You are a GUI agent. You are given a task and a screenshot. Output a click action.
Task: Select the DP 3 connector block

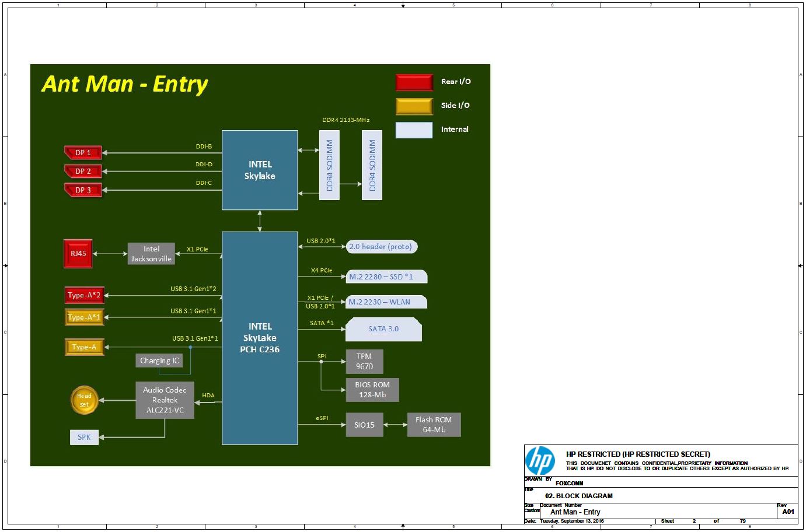(x=83, y=190)
